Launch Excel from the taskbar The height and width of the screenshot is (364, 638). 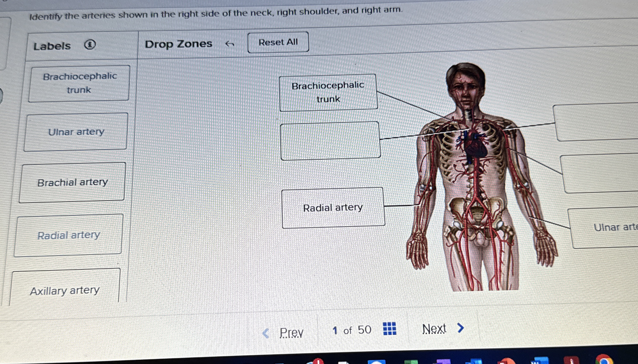pyautogui.click(x=411, y=361)
